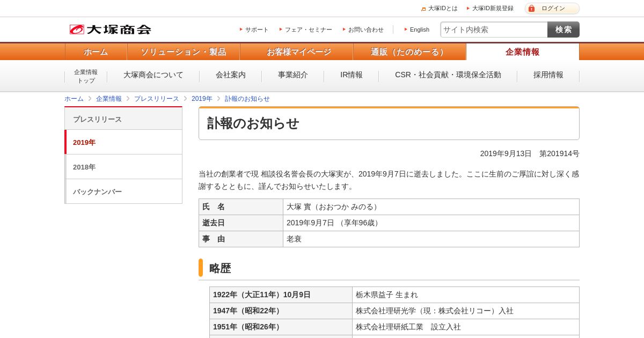
Task: Open 通販（たのめーる）tab
Action: [409, 52]
